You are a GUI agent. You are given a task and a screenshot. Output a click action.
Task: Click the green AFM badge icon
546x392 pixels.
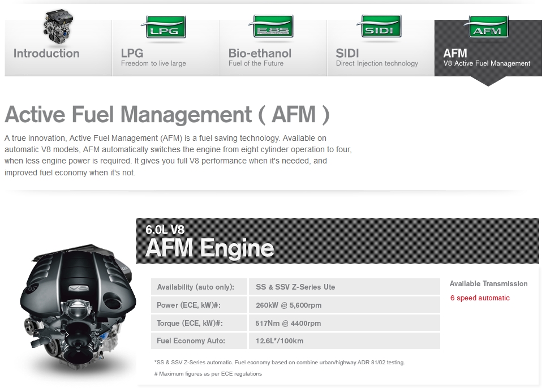487,27
